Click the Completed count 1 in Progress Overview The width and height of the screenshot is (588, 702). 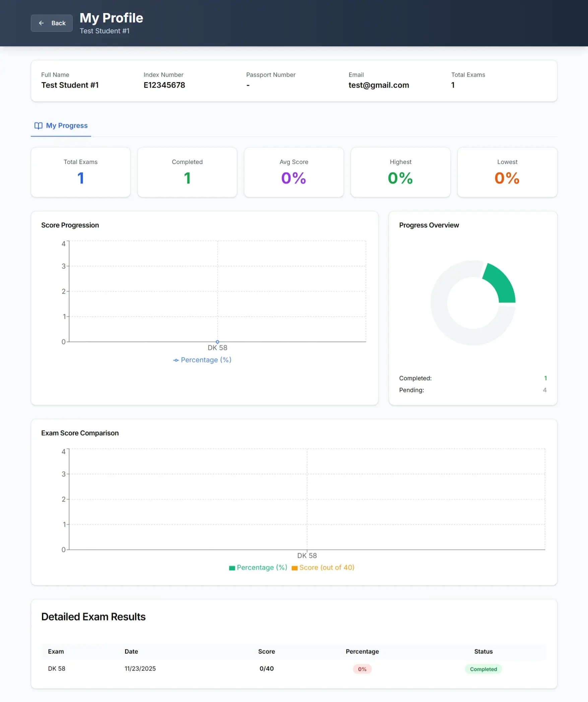(545, 378)
